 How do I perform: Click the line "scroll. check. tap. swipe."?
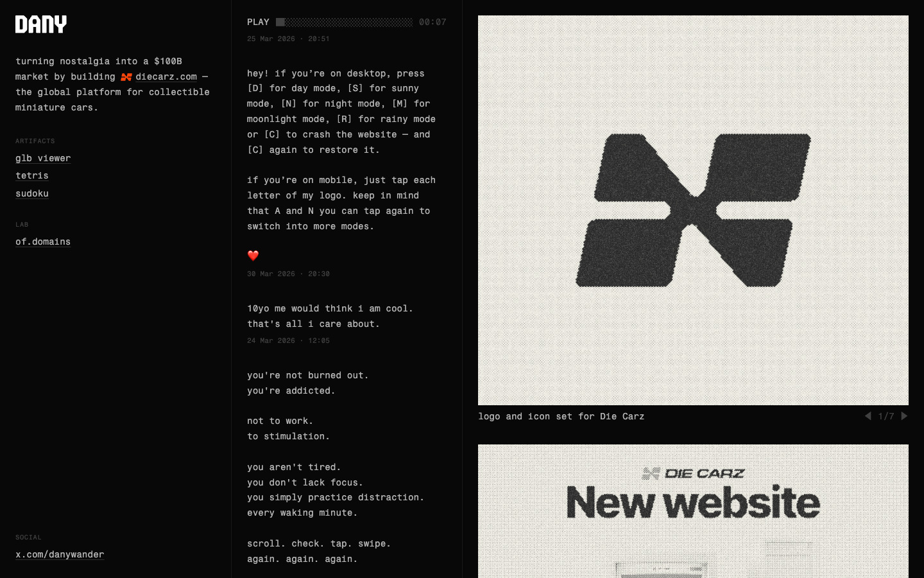point(319,543)
